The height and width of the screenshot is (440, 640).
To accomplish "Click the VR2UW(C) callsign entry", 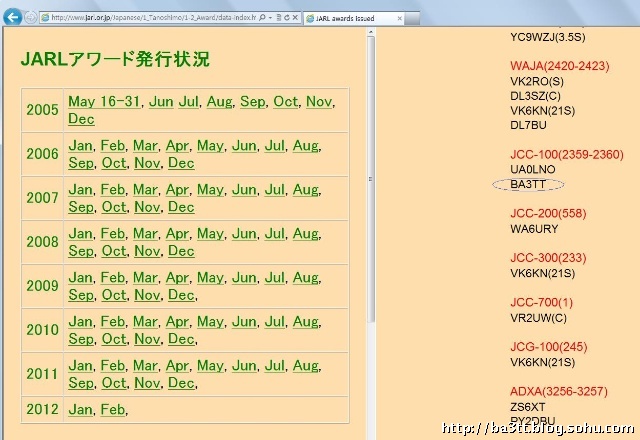I will [x=538, y=318].
